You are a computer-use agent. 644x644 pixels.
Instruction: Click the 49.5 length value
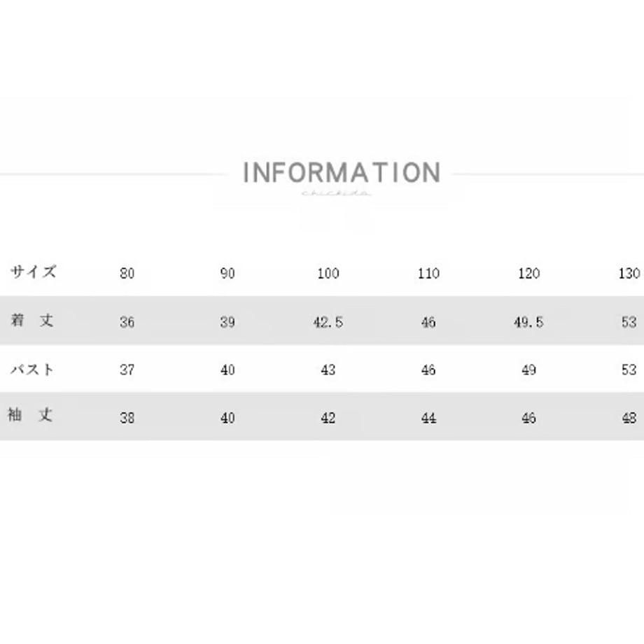(x=528, y=322)
